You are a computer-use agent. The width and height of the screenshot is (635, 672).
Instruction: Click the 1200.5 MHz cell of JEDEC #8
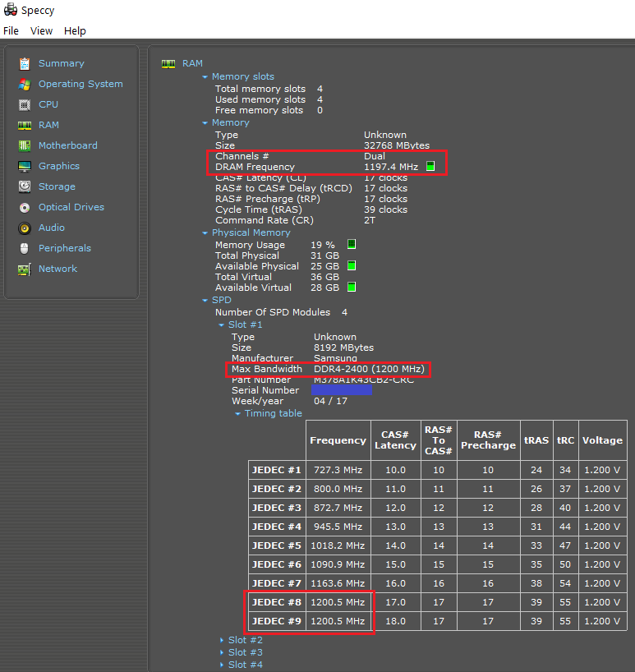click(338, 602)
